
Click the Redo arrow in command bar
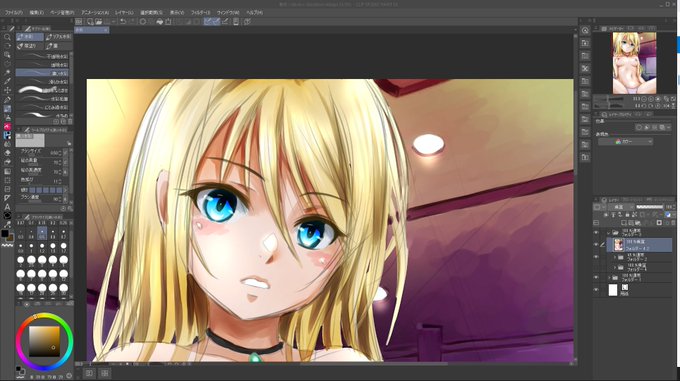pyautogui.click(x=132, y=21)
